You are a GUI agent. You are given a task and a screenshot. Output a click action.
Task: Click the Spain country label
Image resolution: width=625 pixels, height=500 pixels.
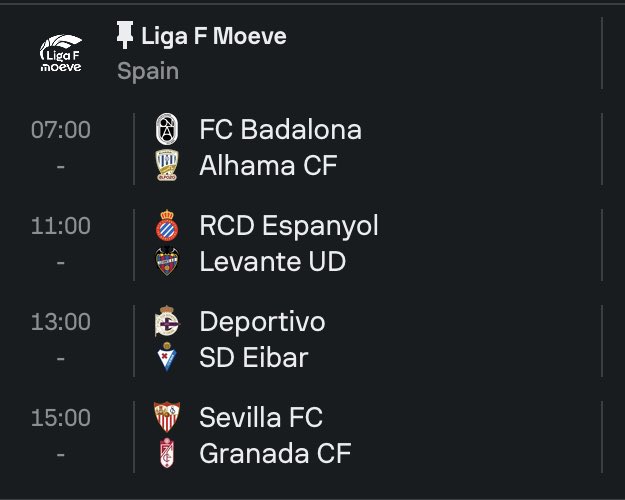(x=148, y=72)
